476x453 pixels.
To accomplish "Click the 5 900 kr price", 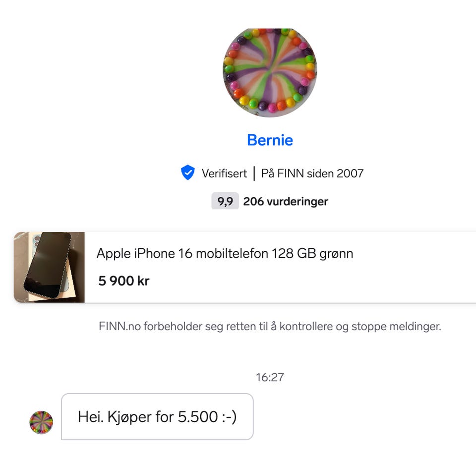I will (x=124, y=281).
